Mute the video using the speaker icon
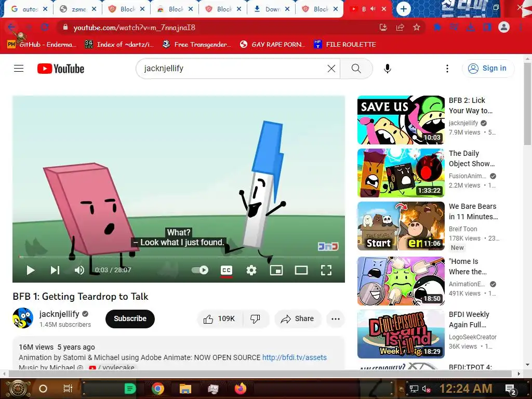The width and height of the screenshot is (532, 399). point(79,270)
